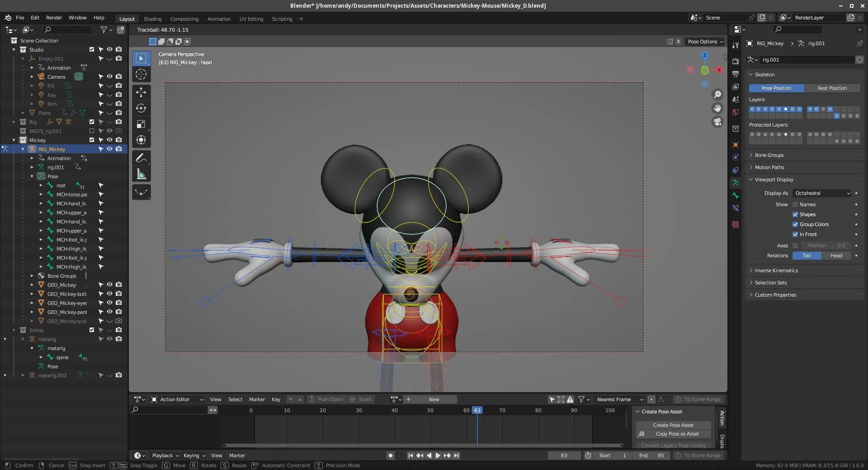Select the Scale tool
Screen dimensions: 868x470
(141, 124)
